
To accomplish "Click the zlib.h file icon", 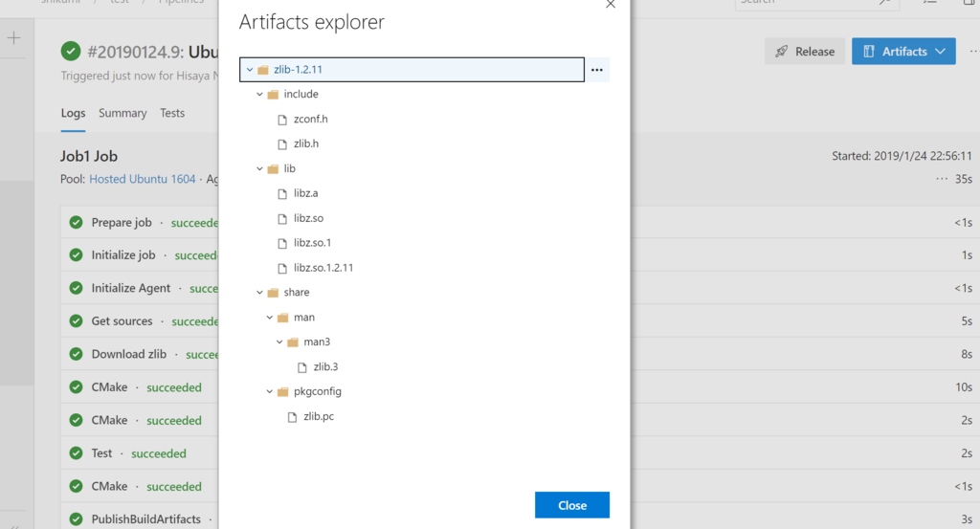I will [x=282, y=144].
